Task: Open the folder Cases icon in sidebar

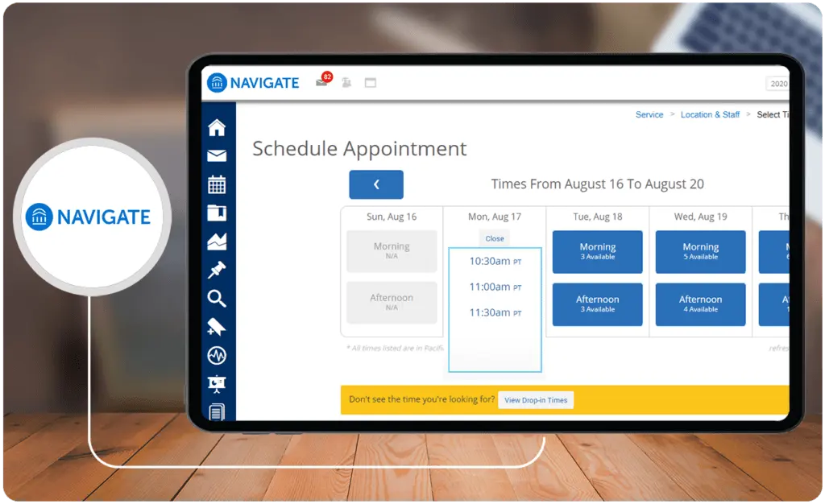Action: click(x=217, y=213)
